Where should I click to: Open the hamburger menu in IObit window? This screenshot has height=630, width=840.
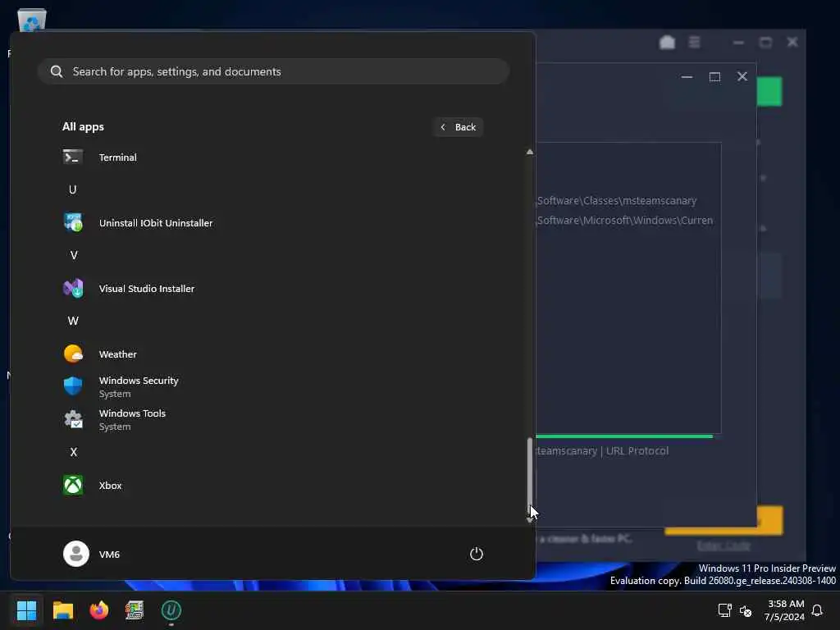(x=694, y=42)
